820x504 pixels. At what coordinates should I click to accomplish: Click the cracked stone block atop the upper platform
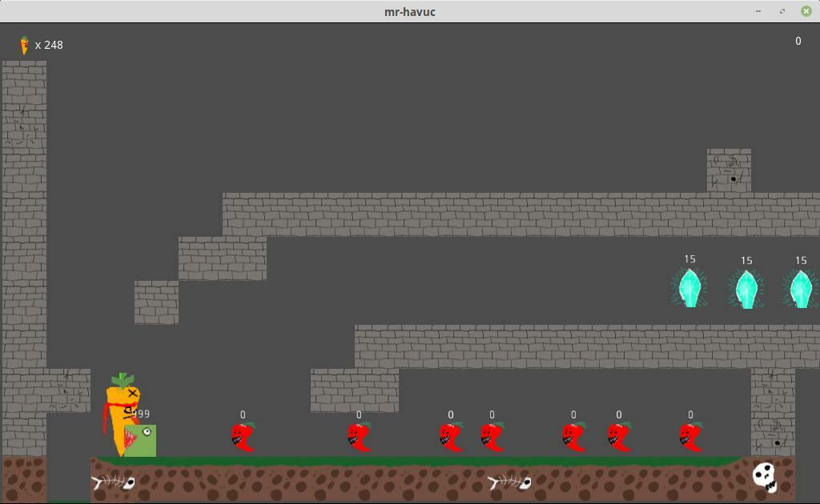tap(729, 170)
